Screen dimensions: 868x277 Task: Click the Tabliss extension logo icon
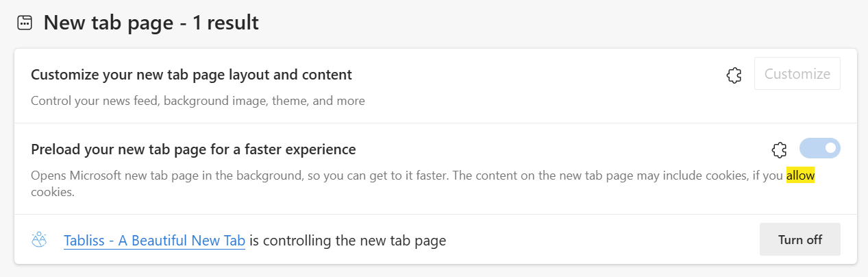click(39, 240)
